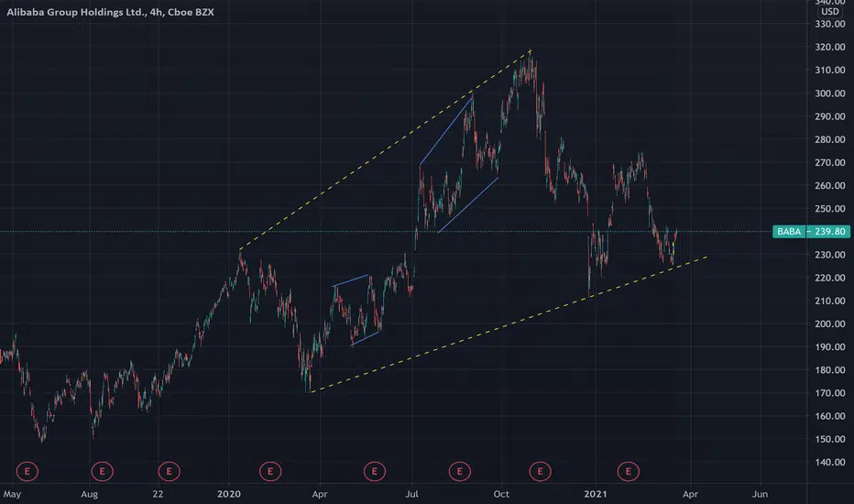Click the 280.00 price axis label
854x504 pixels.
tap(830, 139)
